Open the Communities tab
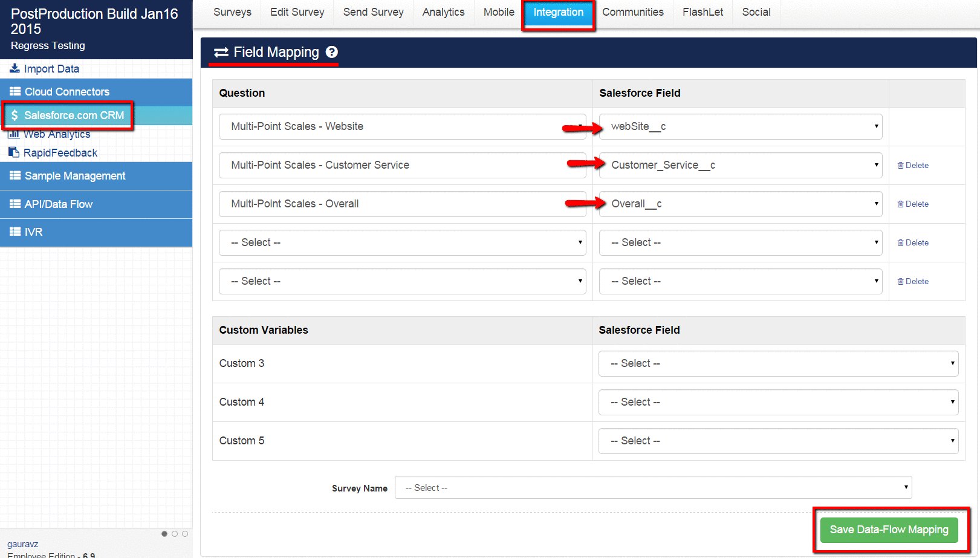This screenshot has width=980, height=558. 632,12
